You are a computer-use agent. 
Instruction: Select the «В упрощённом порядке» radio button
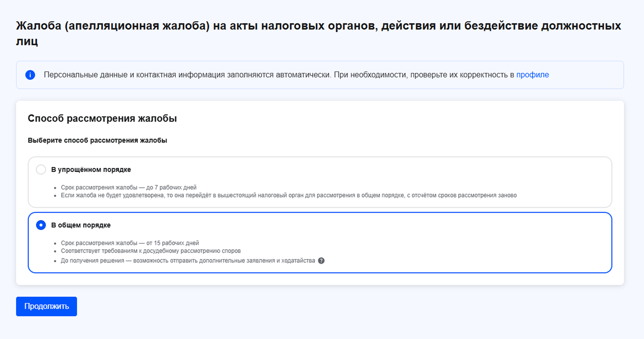pyautogui.click(x=41, y=169)
